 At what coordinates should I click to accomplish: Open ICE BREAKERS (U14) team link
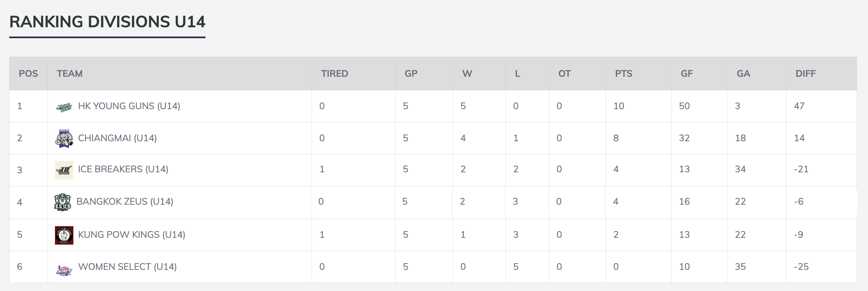pyautogui.click(x=123, y=169)
